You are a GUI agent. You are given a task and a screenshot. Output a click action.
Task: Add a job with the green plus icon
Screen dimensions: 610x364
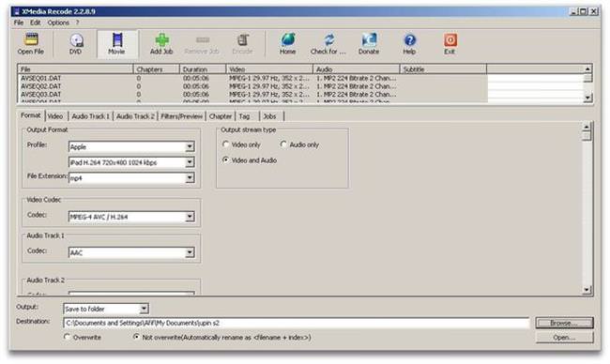pos(161,39)
